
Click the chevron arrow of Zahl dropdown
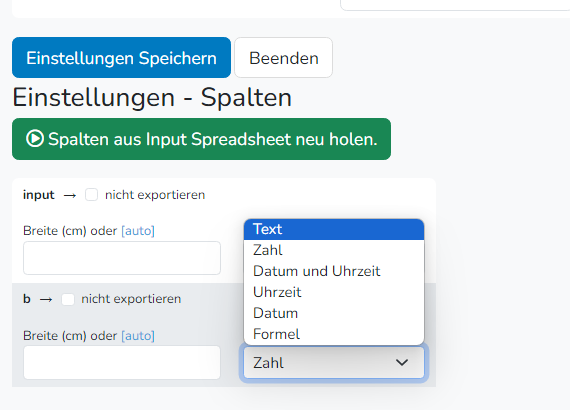[402, 362]
